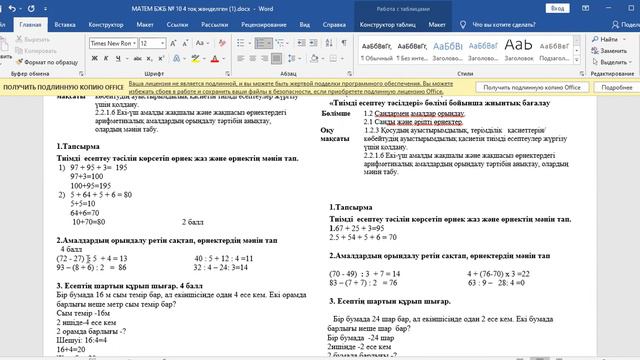Viewport: 640px width, 360px height.
Task: Toggle Italic (К) formatting
Action: 106,59
